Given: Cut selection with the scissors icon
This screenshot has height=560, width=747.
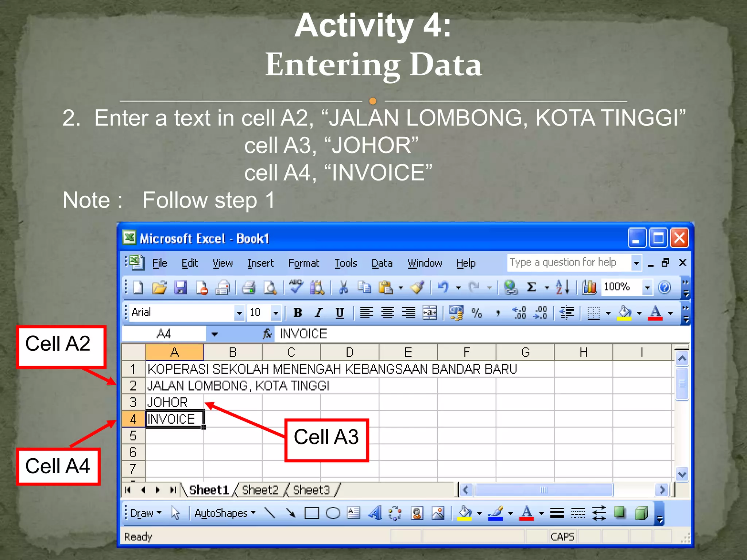Looking at the screenshot, I should [343, 288].
